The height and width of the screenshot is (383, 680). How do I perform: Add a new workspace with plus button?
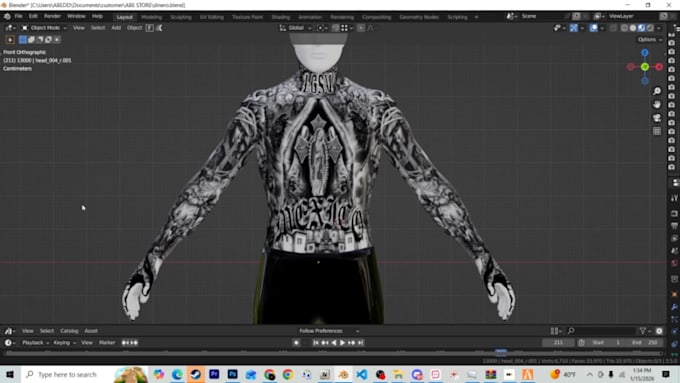(476, 17)
